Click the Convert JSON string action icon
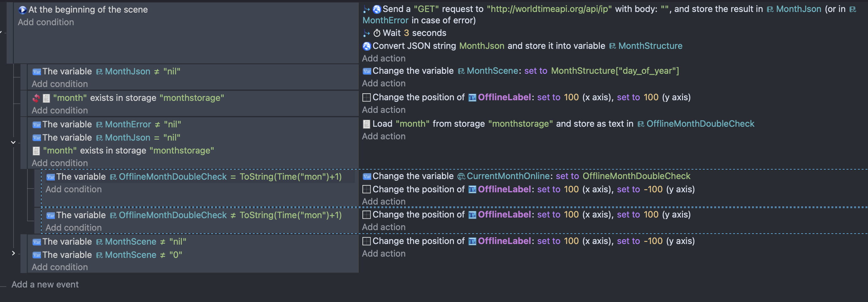 click(367, 46)
